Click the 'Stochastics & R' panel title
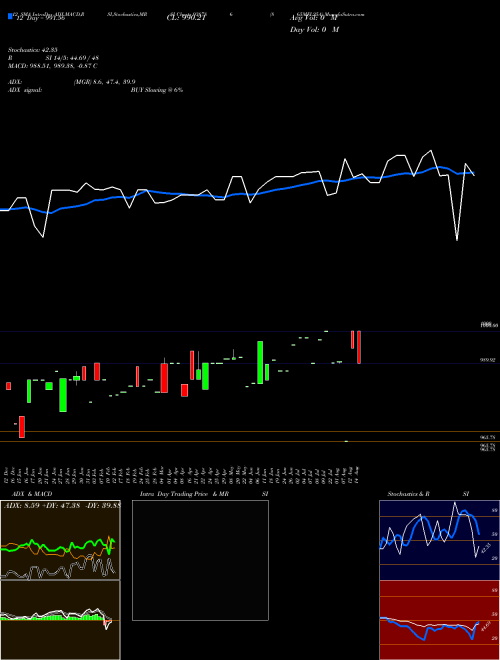Viewport: 500px width, 660px height. [409, 494]
